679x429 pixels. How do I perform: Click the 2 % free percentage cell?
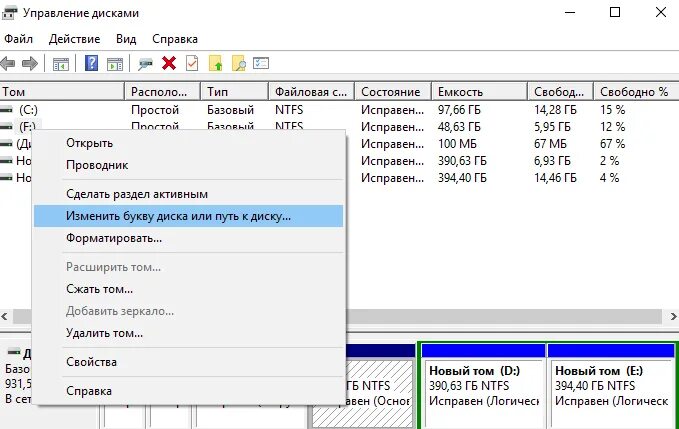[609, 161]
